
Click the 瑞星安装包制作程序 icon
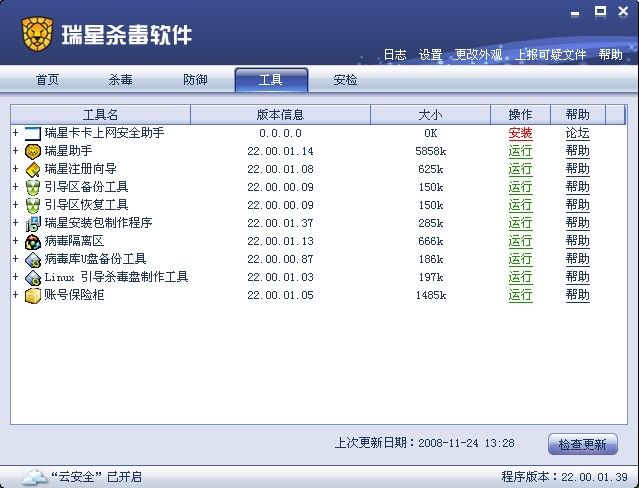point(33,223)
